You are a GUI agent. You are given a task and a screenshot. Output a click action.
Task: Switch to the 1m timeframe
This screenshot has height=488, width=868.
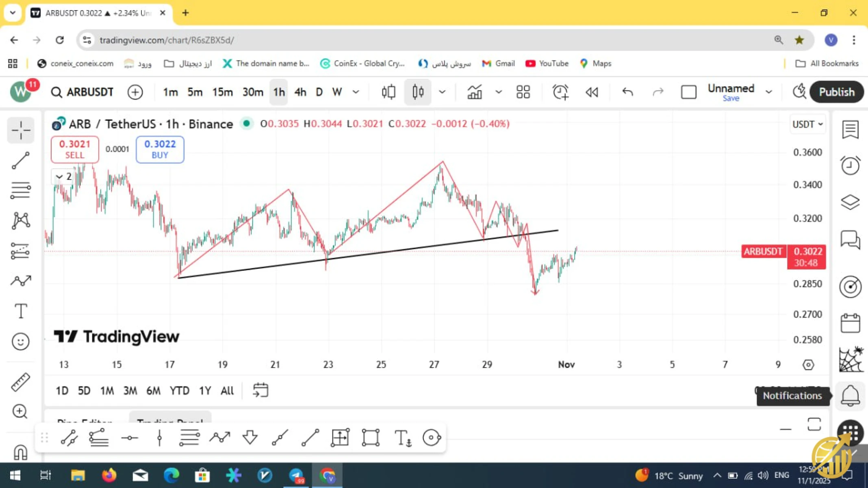coord(170,92)
